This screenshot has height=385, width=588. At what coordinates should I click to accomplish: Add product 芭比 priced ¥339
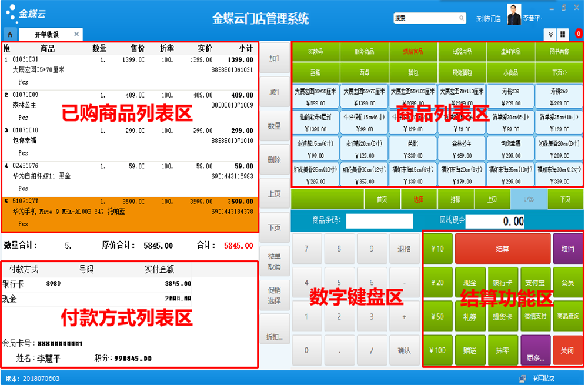(413, 149)
